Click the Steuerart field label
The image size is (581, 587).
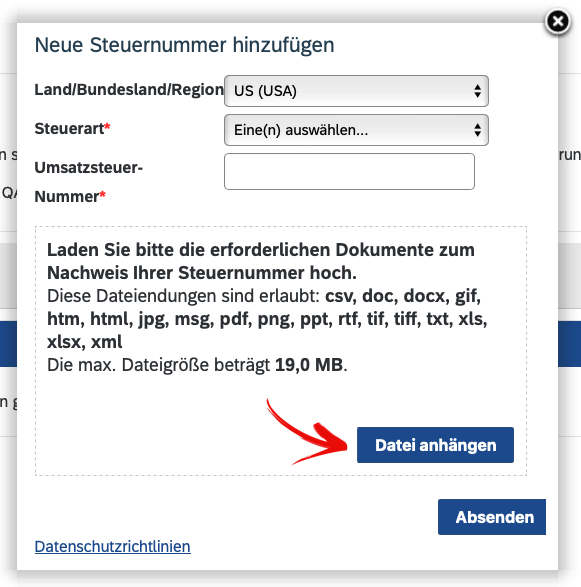69,128
